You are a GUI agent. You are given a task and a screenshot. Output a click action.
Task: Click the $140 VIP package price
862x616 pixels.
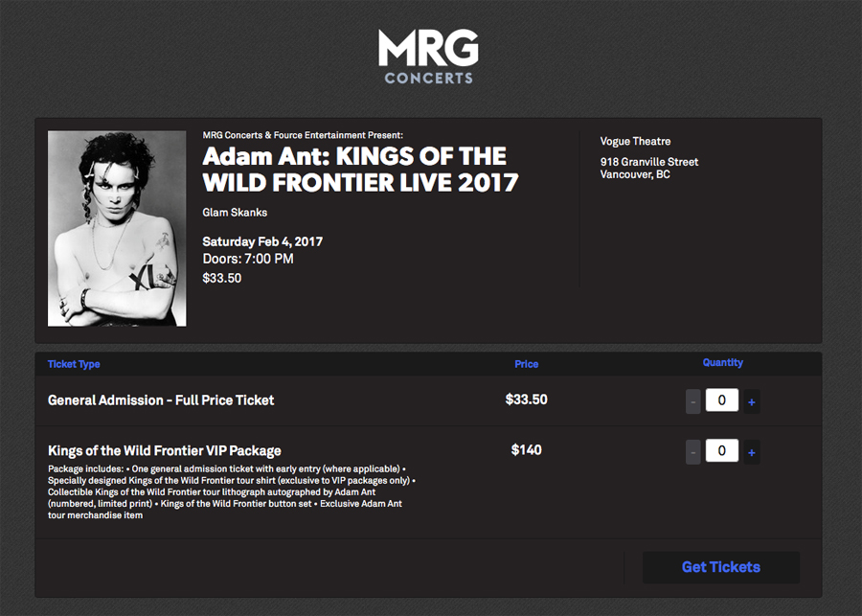(x=526, y=449)
